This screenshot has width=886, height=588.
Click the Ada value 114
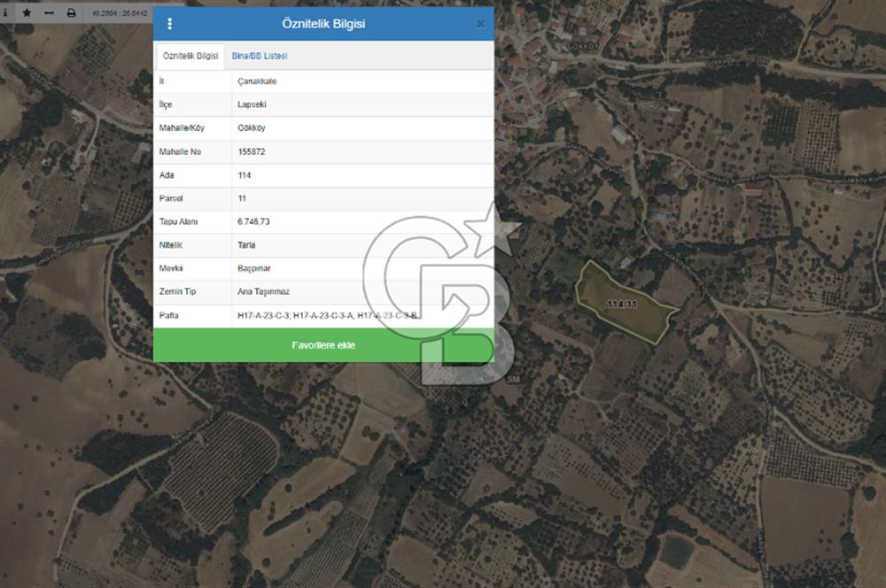coord(245,175)
